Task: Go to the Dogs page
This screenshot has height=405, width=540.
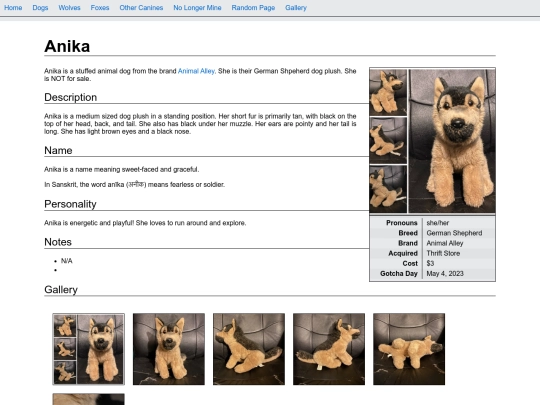Action: [40, 8]
